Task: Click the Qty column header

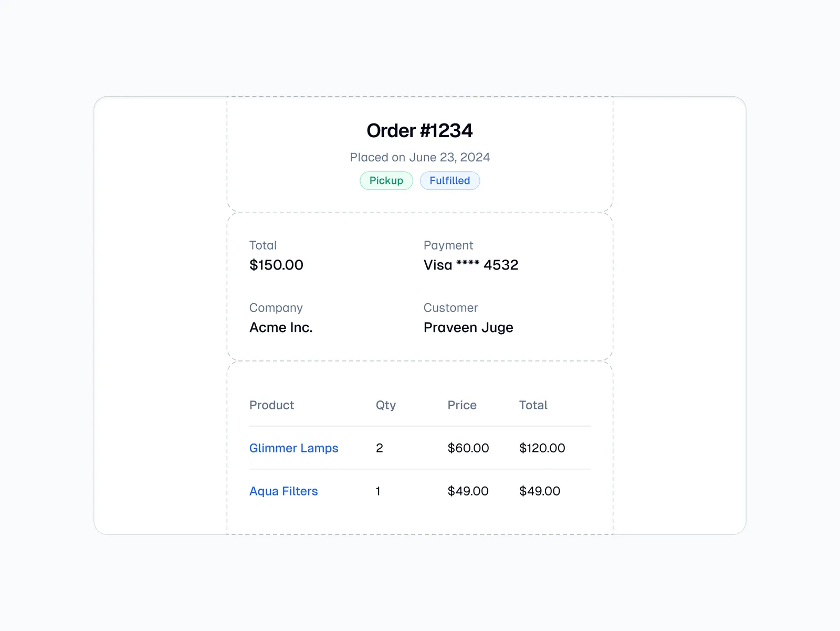Action: click(386, 405)
